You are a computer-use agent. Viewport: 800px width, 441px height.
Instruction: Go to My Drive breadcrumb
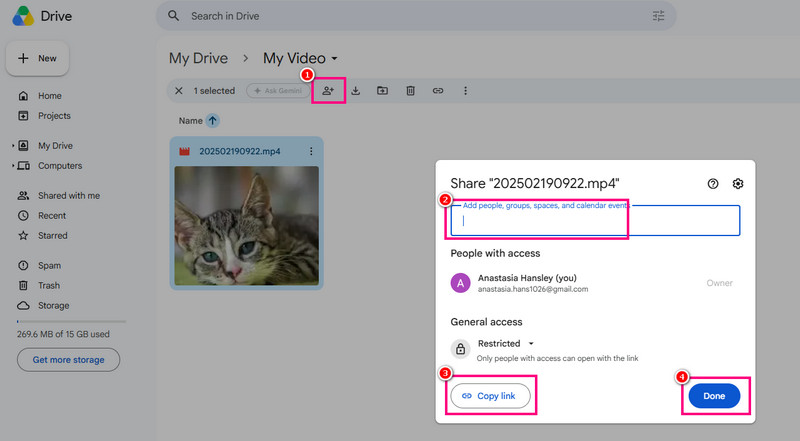pos(198,58)
